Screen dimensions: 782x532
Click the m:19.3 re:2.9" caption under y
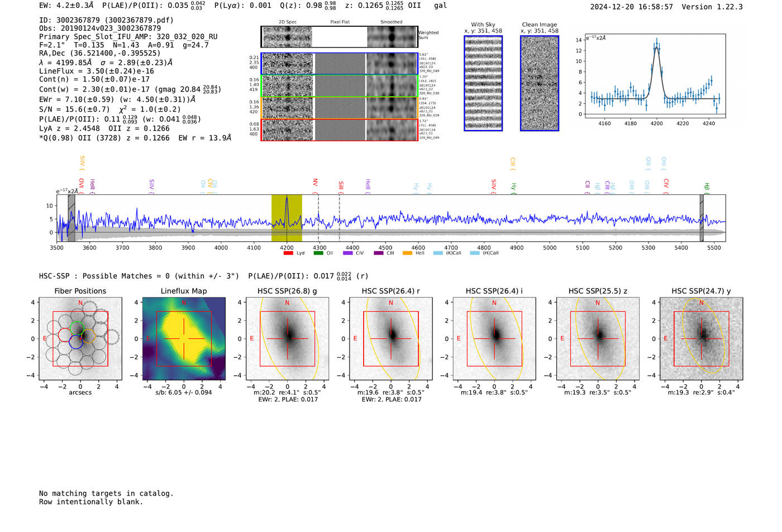point(702,392)
